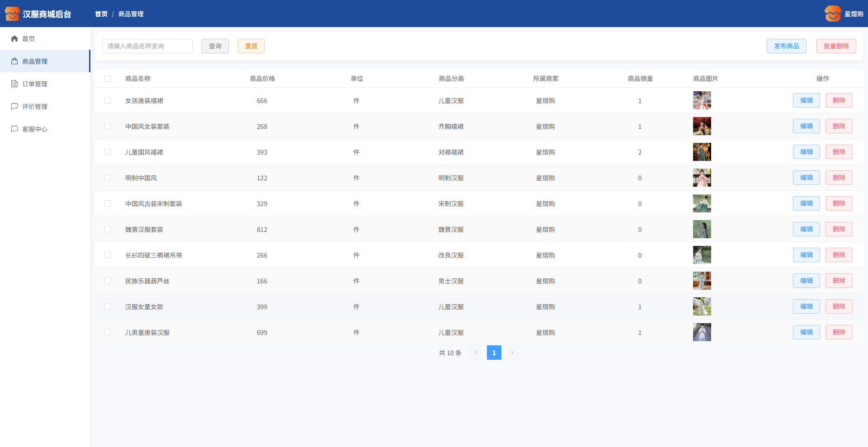The height and width of the screenshot is (447, 868).
Task: Check the box for 女孩唐装襦裙 row
Action: 108,100
